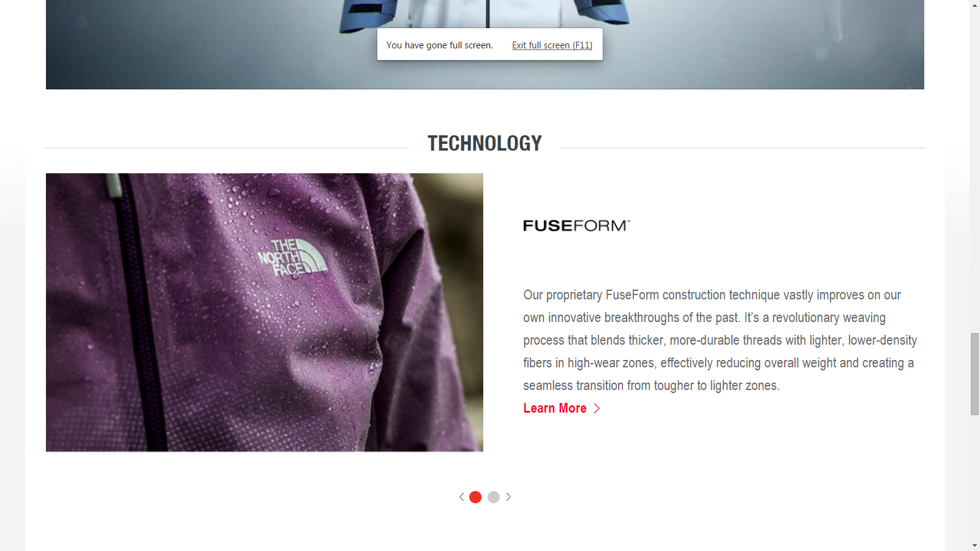Image resolution: width=980 pixels, height=551 pixels.
Task: Click the purple rain jacket photo
Action: (265, 312)
